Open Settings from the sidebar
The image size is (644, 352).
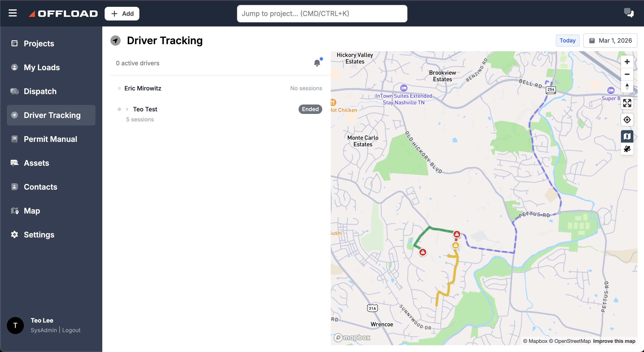[x=51, y=235]
